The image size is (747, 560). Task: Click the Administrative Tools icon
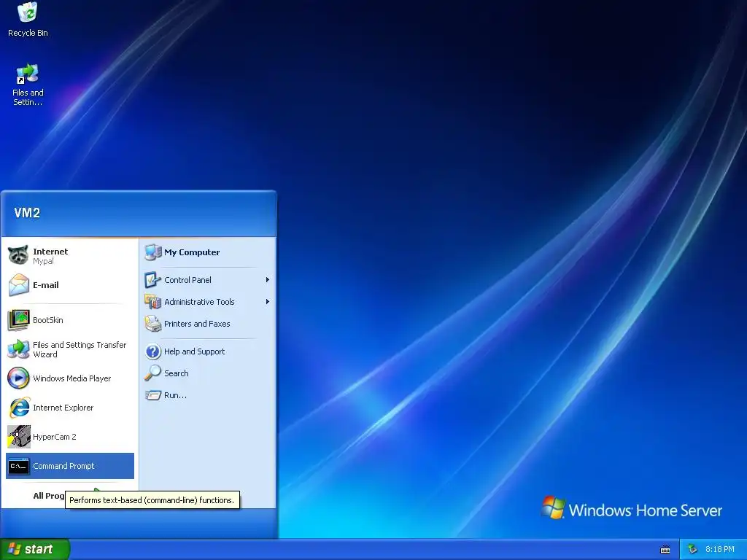pyautogui.click(x=153, y=302)
